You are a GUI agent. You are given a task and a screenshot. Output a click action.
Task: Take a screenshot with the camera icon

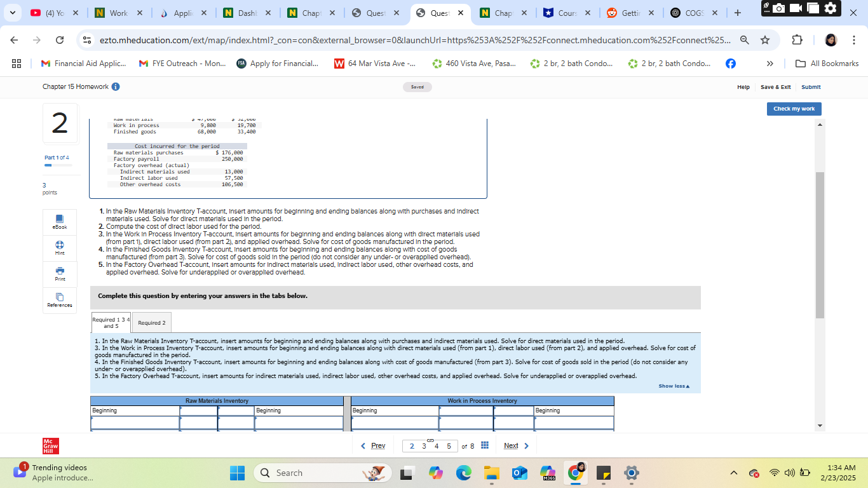[x=780, y=8]
